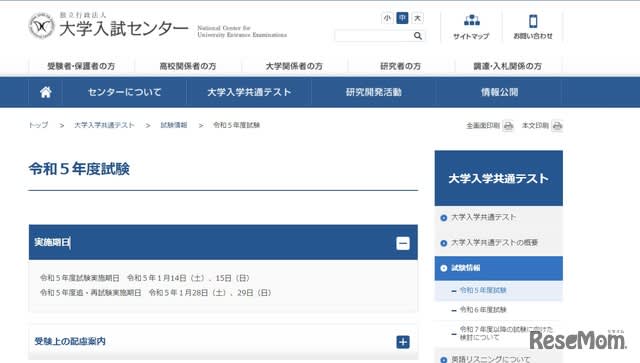Image resolution: width=640 pixels, height=363 pixels.
Task: Open 大学入学共通テスト sidebar link
Action: click(483, 217)
